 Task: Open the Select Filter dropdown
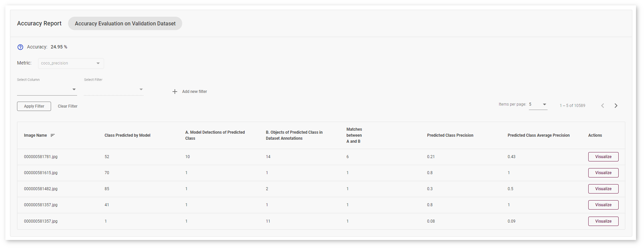(x=113, y=90)
